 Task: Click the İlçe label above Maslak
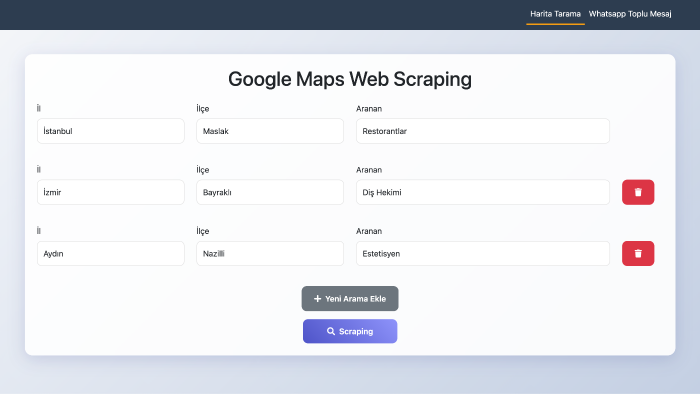(203, 109)
